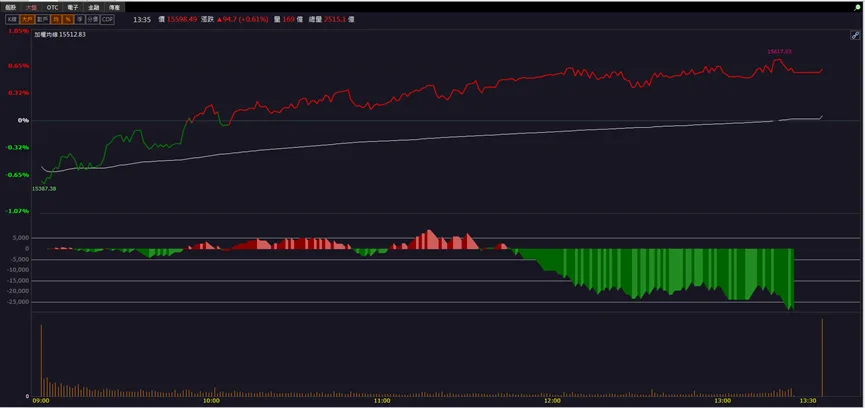This screenshot has width=865, height=408.
Task: Click the 15617.03 high price label
Action: pos(779,51)
